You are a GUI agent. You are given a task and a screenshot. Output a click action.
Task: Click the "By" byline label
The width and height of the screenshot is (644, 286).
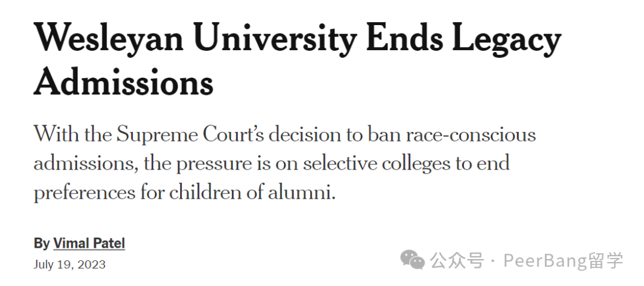(x=41, y=243)
